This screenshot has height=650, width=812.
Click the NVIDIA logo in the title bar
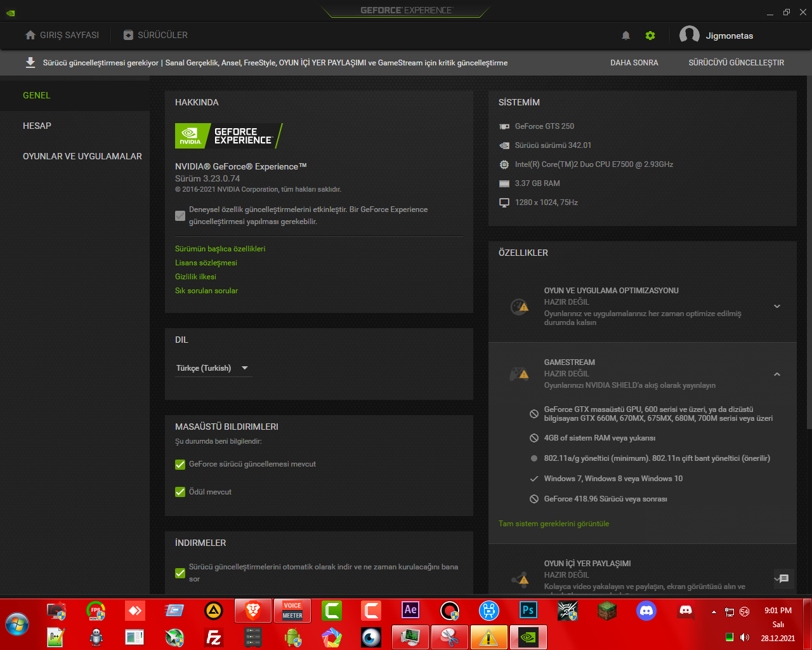[x=10, y=12]
